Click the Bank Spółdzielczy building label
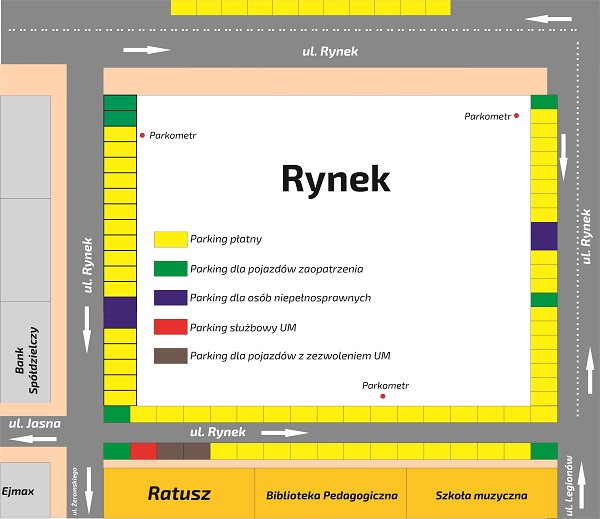This screenshot has height=519, width=600. (x=26, y=350)
